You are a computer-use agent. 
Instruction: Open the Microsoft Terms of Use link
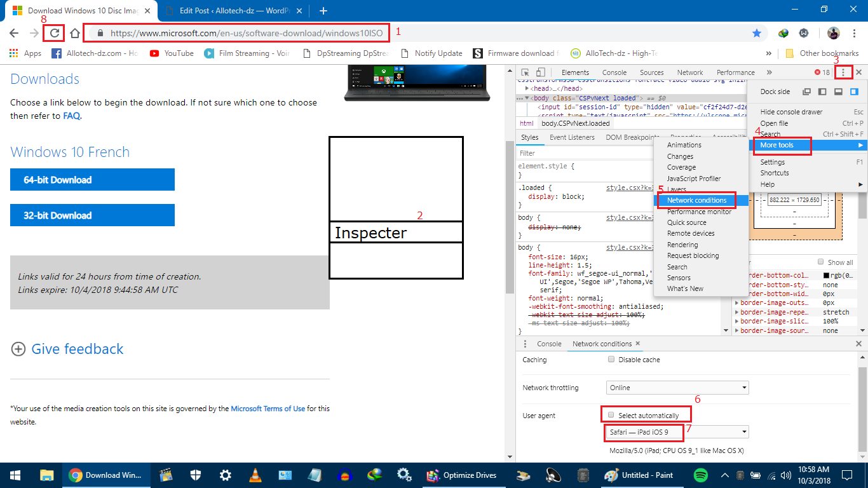[x=268, y=409]
